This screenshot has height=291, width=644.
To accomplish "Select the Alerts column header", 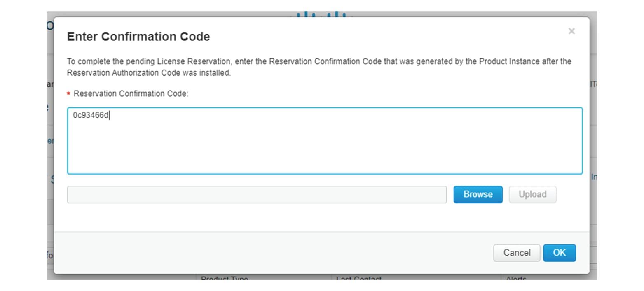I will point(516,279).
